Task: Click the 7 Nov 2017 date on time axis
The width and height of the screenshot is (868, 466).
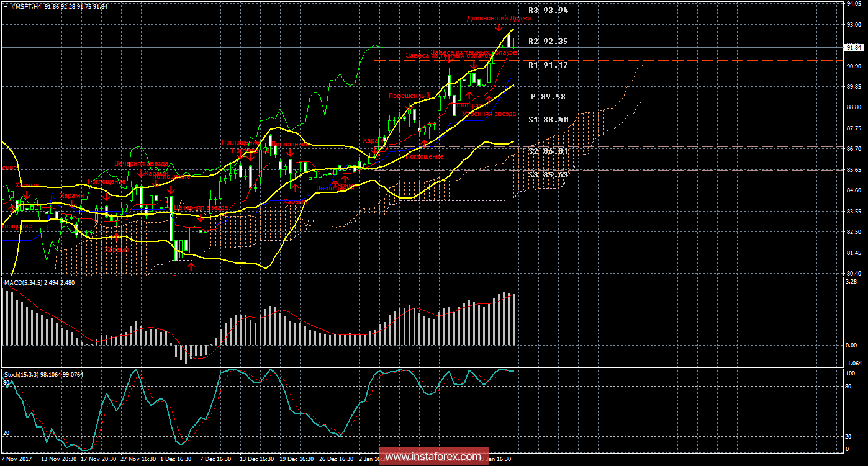Action: point(17,460)
